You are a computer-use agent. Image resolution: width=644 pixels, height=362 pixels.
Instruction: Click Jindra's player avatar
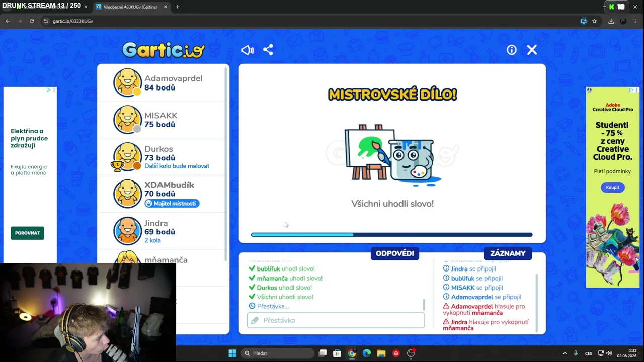point(127,231)
